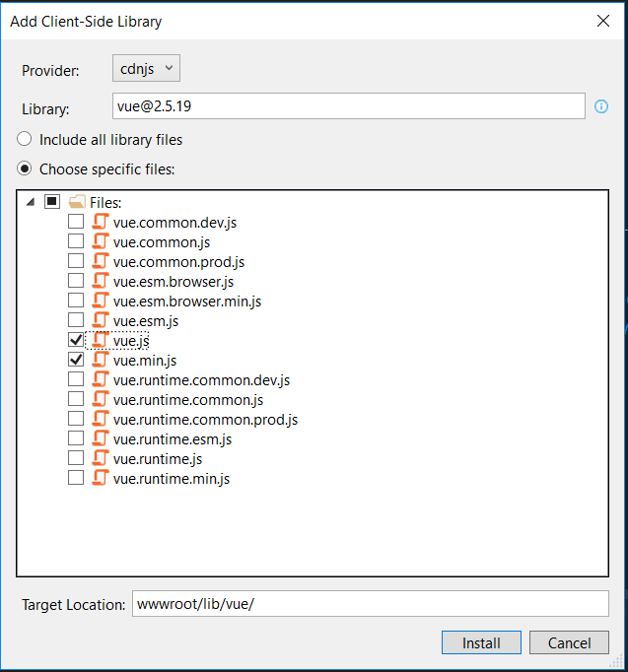The image size is (628, 672).
Task: Toggle the Files root checkbox
Action: (52, 201)
